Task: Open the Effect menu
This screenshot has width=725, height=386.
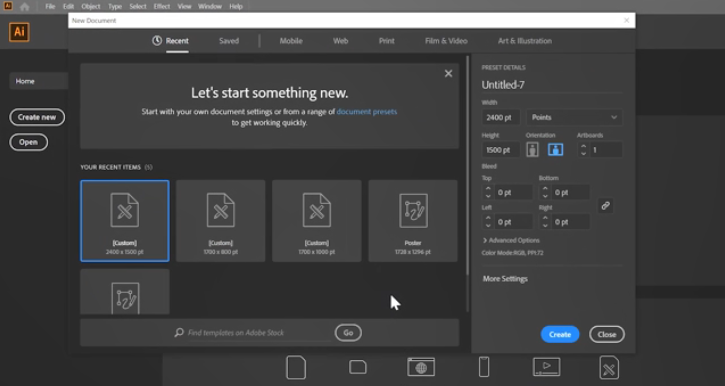Action: tap(162, 6)
